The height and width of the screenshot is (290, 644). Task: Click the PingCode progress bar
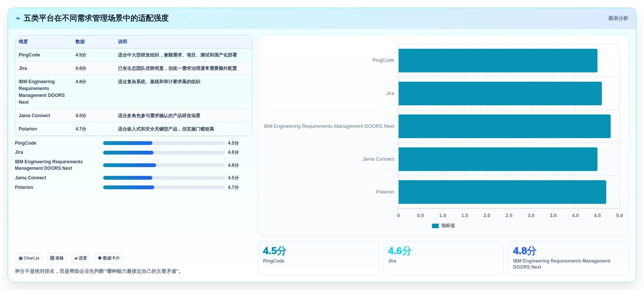(x=164, y=143)
